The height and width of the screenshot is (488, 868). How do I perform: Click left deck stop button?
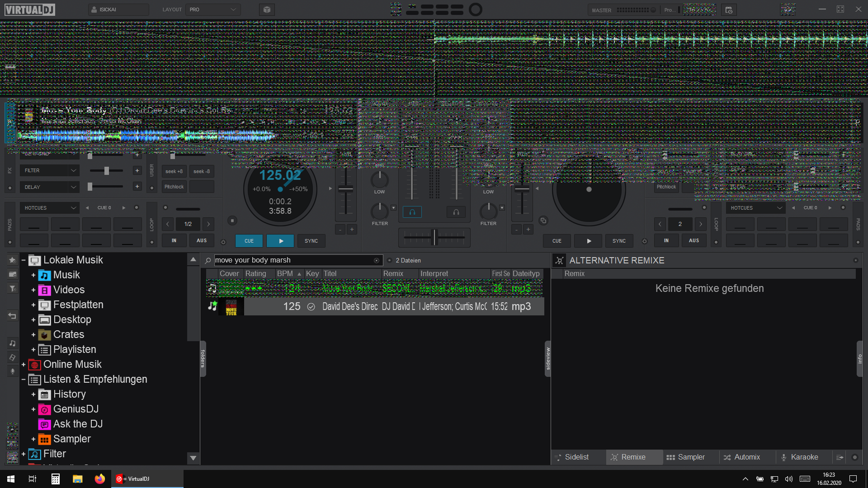click(x=232, y=221)
